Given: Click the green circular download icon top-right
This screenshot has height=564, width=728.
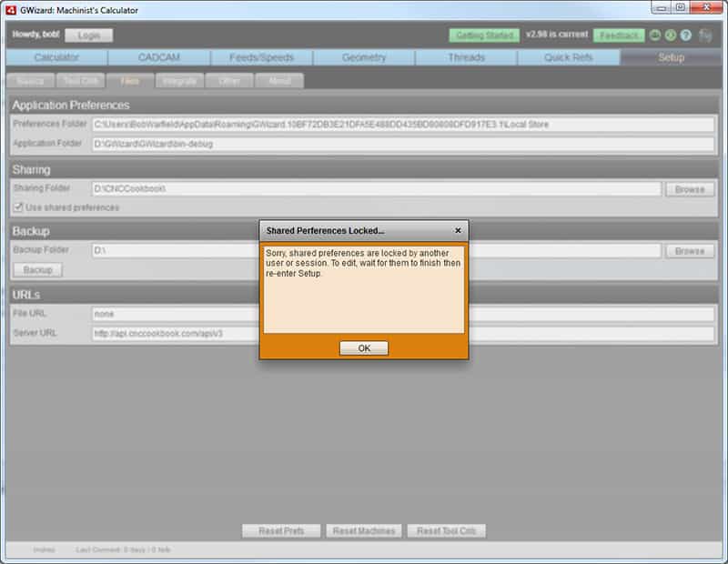Looking at the screenshot, I should [671, 36].
